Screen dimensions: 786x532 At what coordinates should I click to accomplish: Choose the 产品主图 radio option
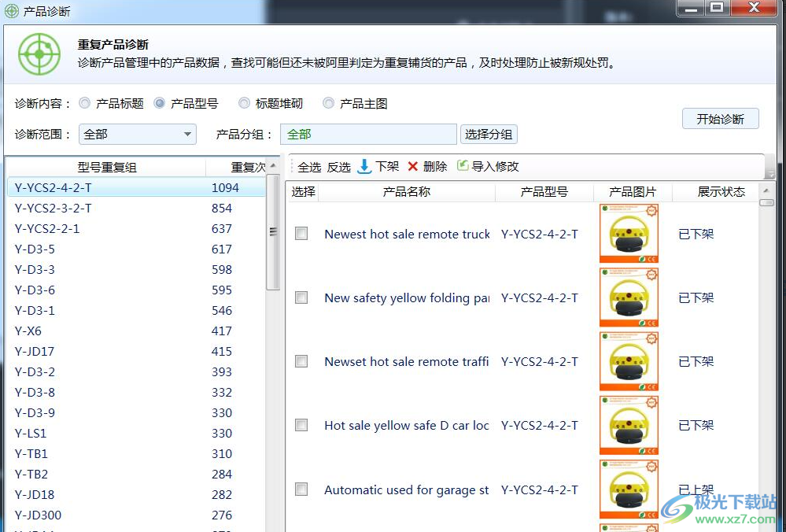[x=329, y=103]
